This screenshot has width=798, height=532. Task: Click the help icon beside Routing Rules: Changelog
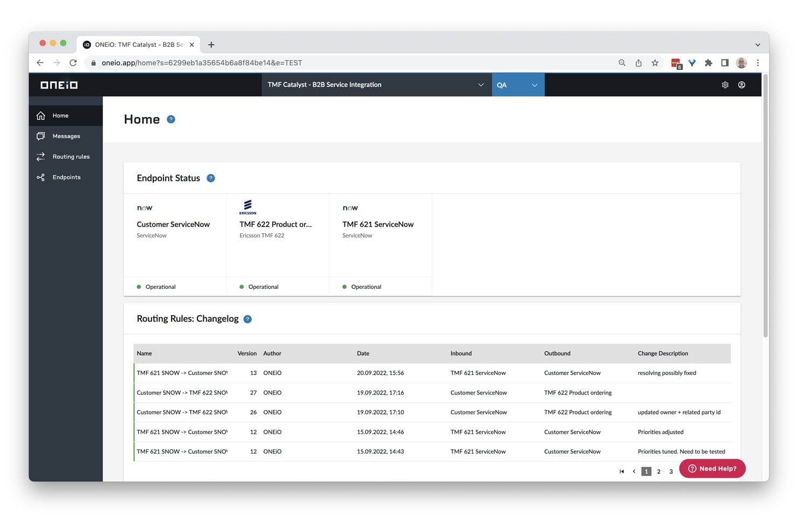coord(247,319)
